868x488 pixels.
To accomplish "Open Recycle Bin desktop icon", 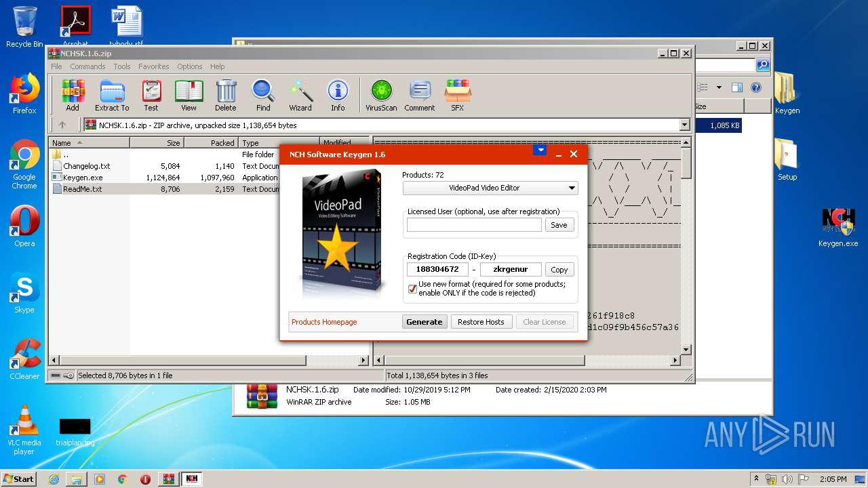I will click(24, 27).
